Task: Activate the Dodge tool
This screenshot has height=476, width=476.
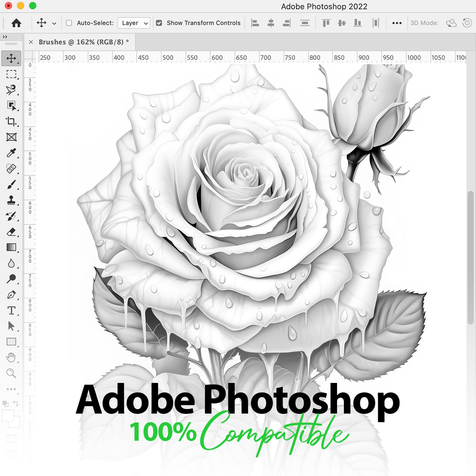Action: pos(11,279)
